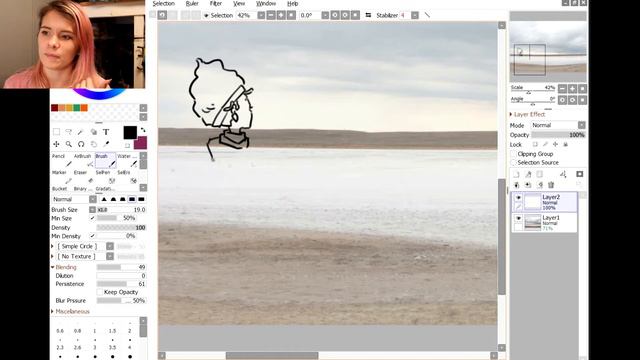Viewport: 640px width, 360px height.
Task: Create a new layer folder
Action: [540, 174]
